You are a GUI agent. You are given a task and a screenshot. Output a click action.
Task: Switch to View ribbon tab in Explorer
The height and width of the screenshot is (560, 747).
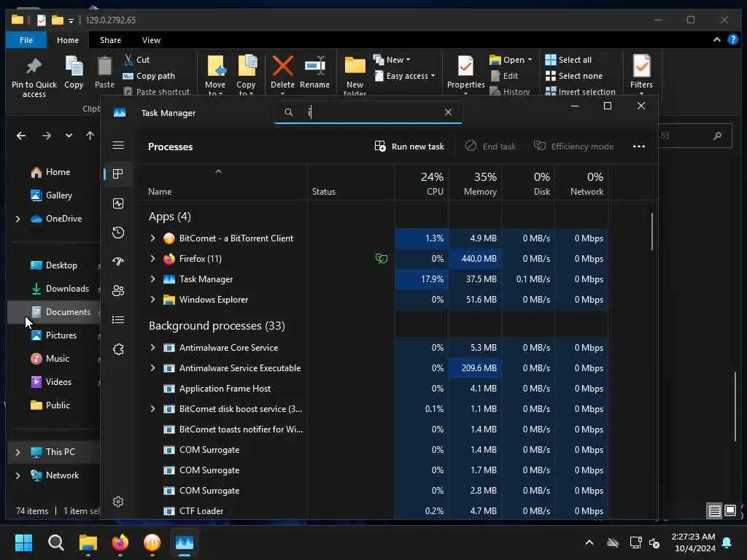point(151,40)
